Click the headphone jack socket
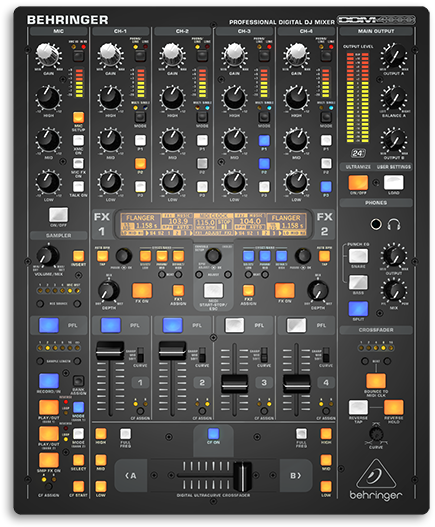The image size is (435, 527). [376, 224]
